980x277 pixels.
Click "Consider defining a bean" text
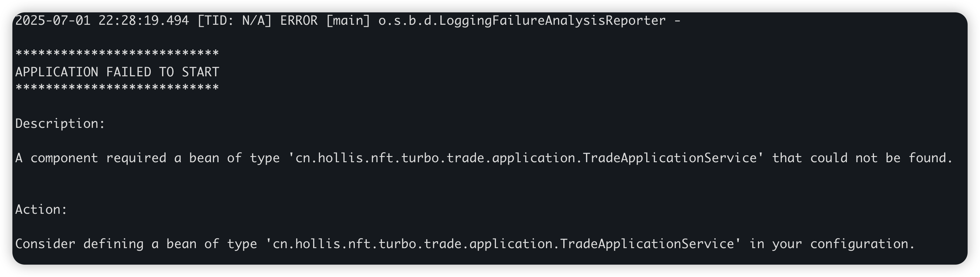point(106,244)
